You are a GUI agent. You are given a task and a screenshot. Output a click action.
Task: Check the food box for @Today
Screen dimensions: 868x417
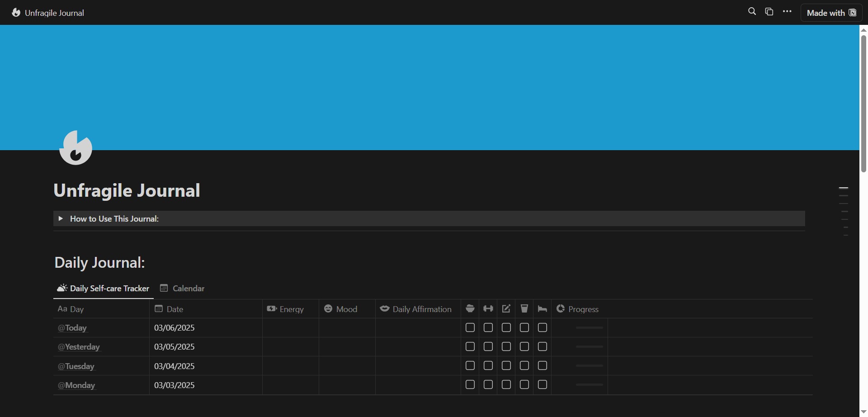coord(470,328)
